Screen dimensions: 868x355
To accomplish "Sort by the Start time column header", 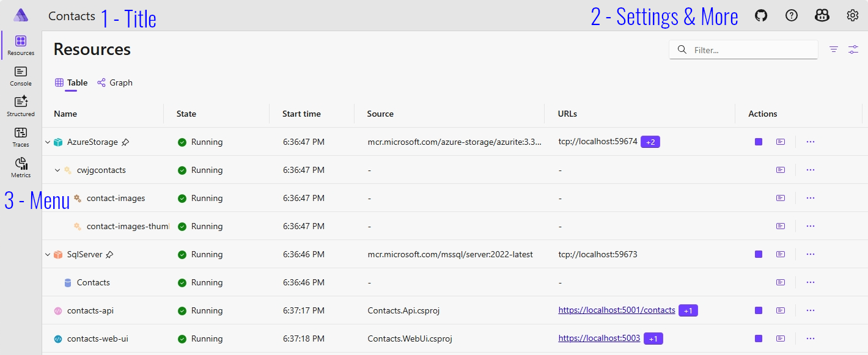I will click(301, 114).
